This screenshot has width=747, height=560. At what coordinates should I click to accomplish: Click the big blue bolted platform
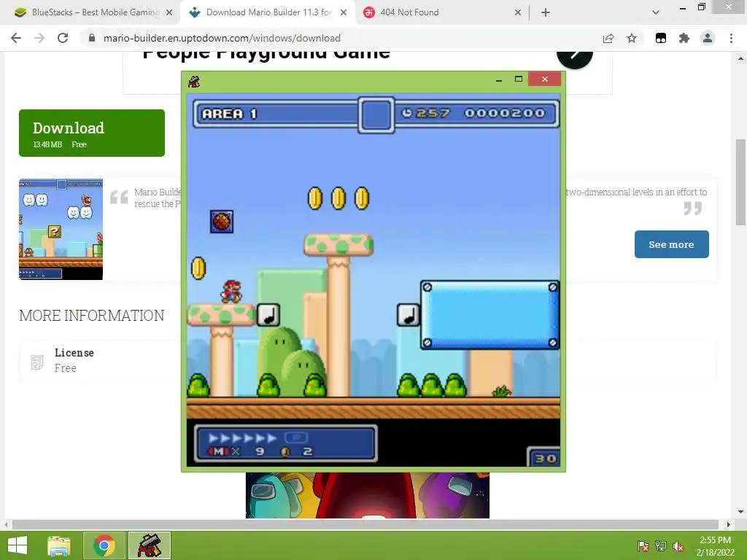point(490,315)
